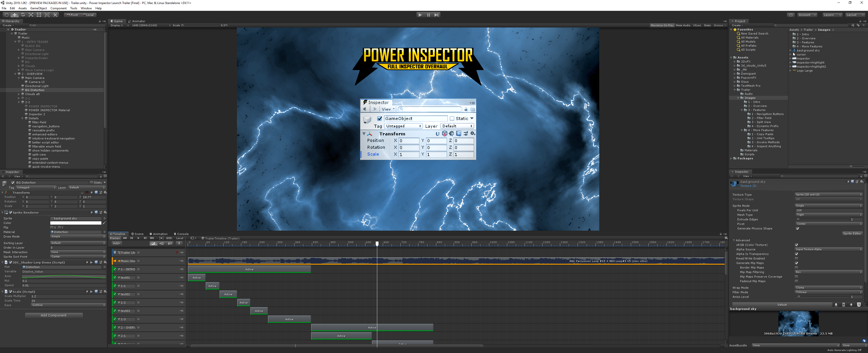Toggle Generate Mip Maps checkbox

797,263
